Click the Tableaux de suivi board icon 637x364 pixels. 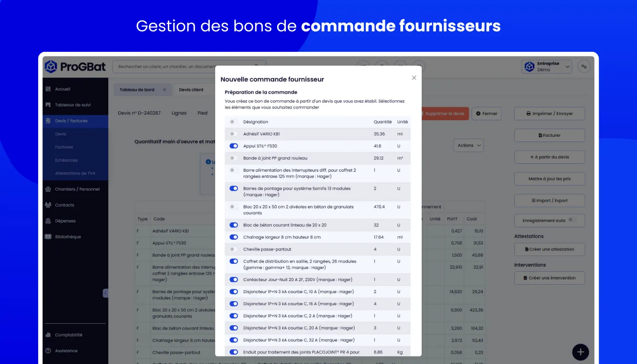tap(48, 105)
